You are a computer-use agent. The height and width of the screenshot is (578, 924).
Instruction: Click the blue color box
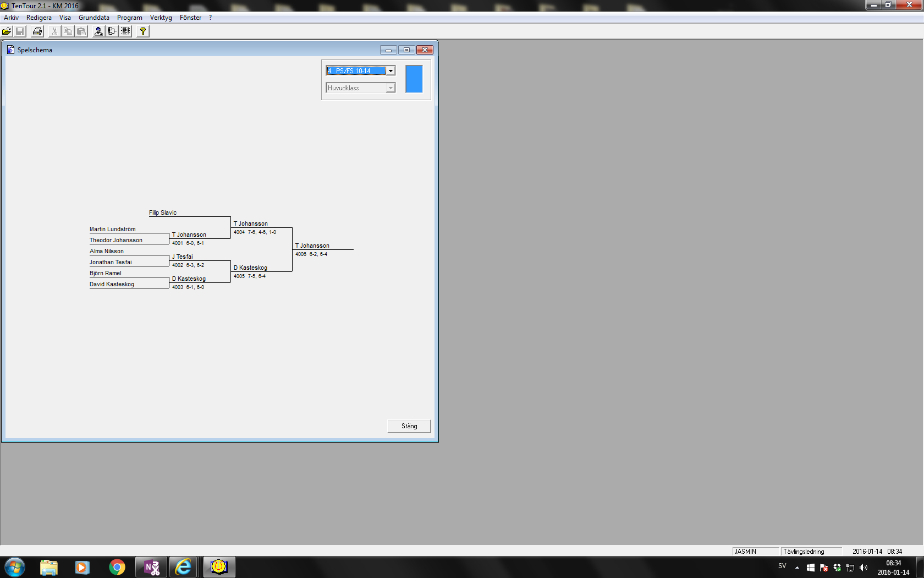point(414,79)
